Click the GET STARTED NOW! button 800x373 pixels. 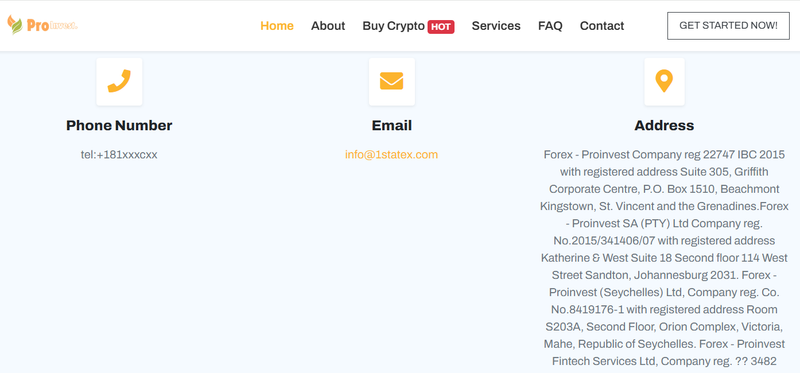729,26
